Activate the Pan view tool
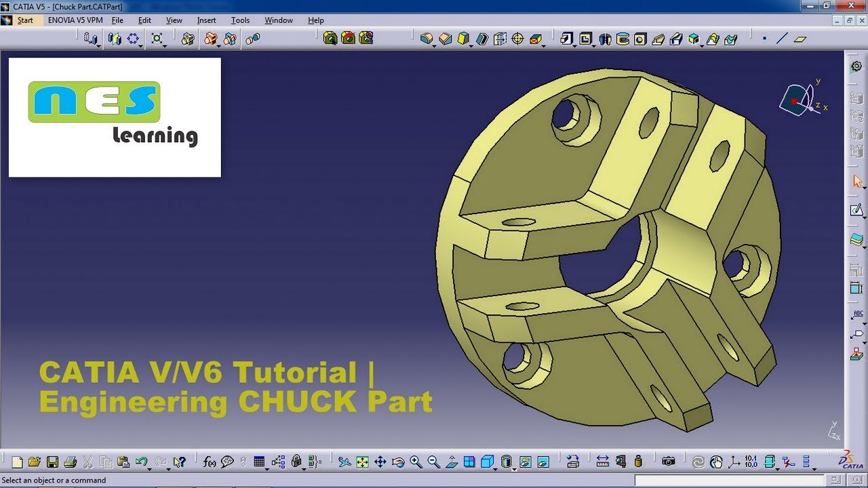This screenshot has width=868, height=488. 380,462
